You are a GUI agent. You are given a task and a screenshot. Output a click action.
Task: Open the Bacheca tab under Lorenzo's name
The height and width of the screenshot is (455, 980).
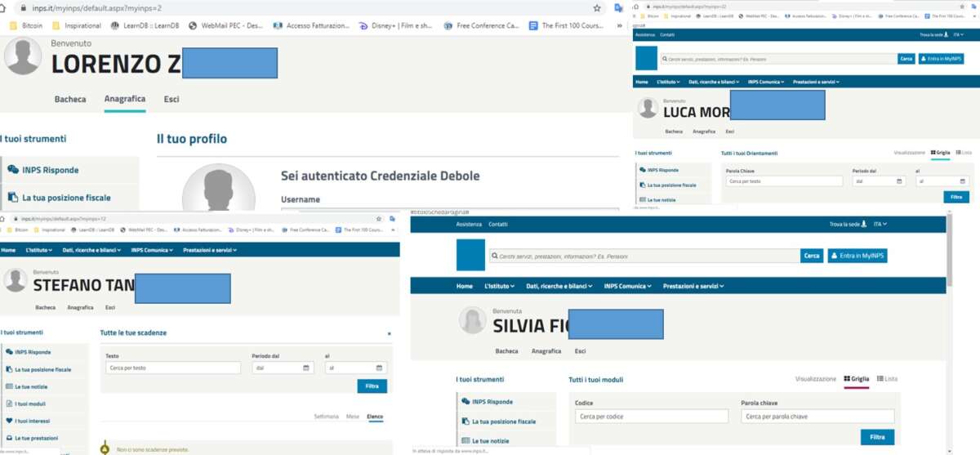[x=70, y=100]
